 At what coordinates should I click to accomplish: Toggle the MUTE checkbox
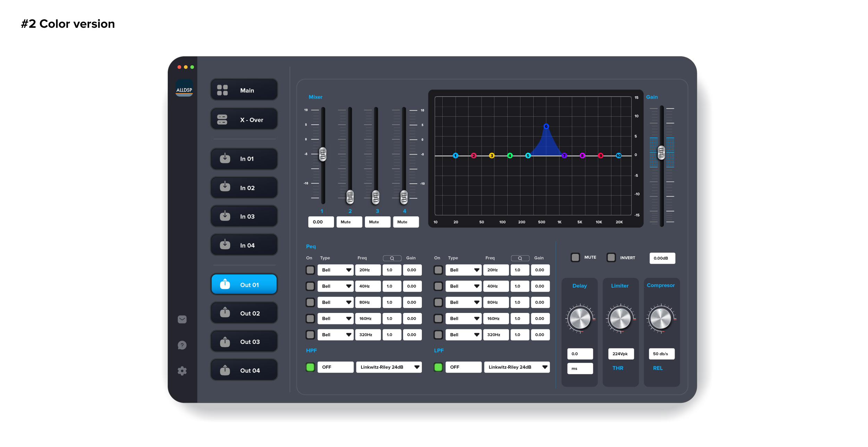point(575,257)
